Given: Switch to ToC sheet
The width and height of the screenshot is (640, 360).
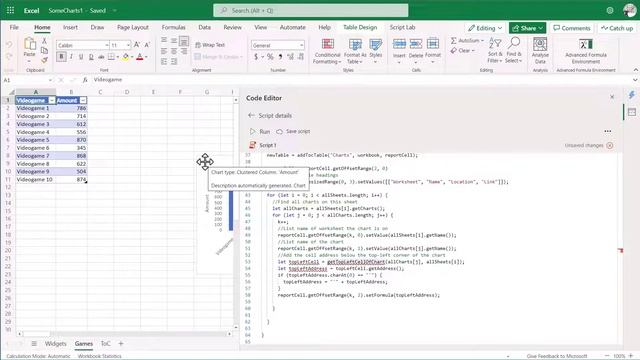Looking at the screenshot, I should point(105,344).
